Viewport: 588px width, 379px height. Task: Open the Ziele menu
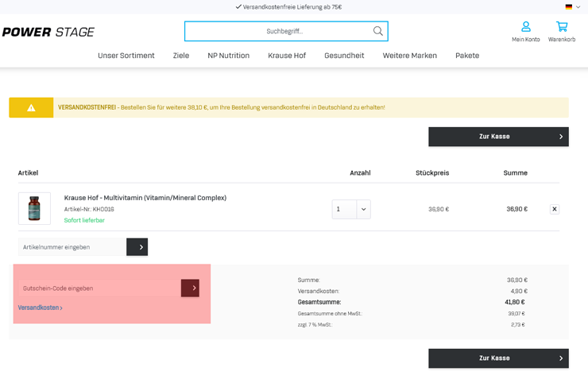[180, 56]
